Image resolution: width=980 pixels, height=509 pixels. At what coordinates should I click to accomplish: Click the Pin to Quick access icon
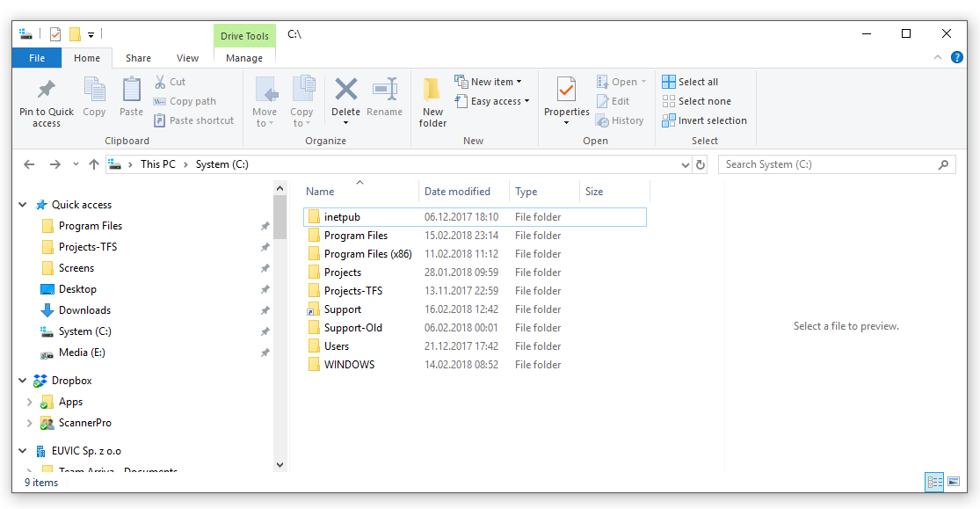tap(47, 91)
